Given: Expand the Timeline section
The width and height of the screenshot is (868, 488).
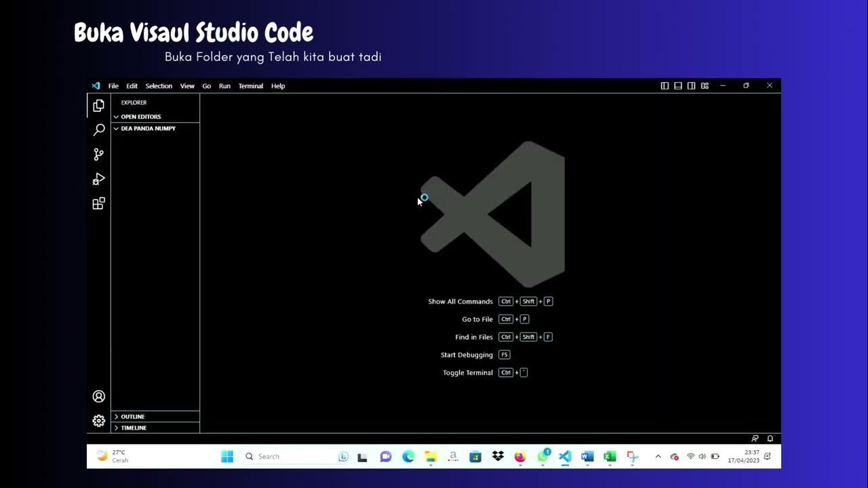Looking at the screenshot, I should 155,428.
